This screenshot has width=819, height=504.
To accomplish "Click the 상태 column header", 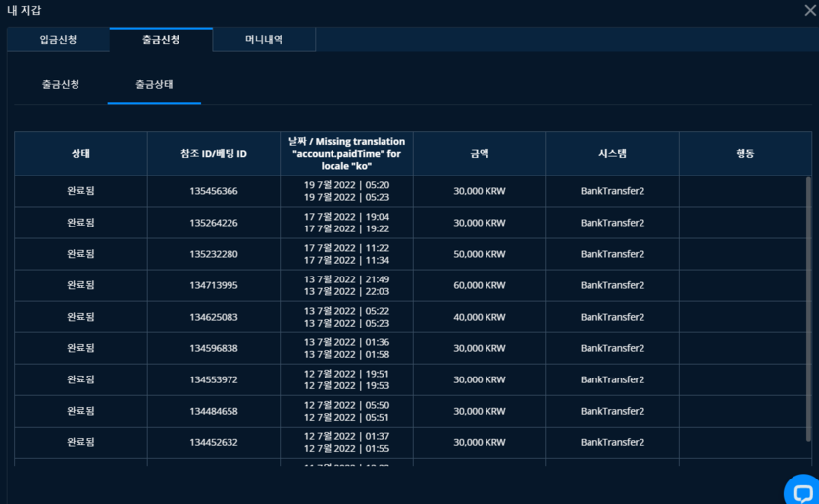I will 80,154.
